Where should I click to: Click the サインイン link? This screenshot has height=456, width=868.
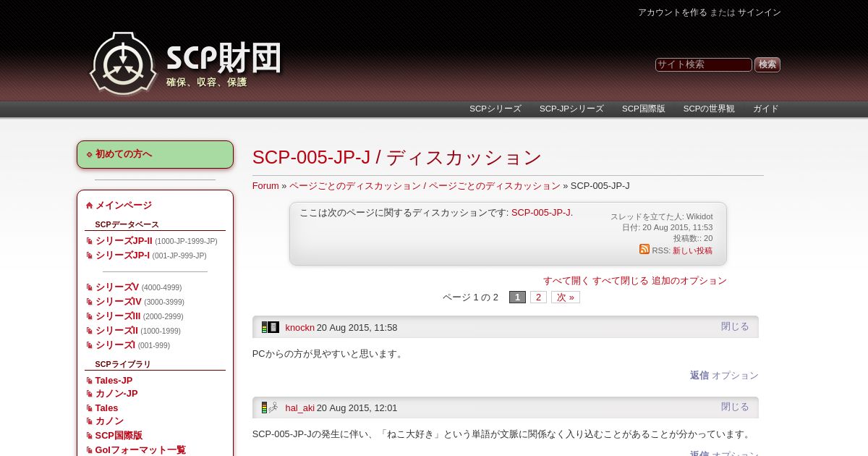[x=759, y=12]
